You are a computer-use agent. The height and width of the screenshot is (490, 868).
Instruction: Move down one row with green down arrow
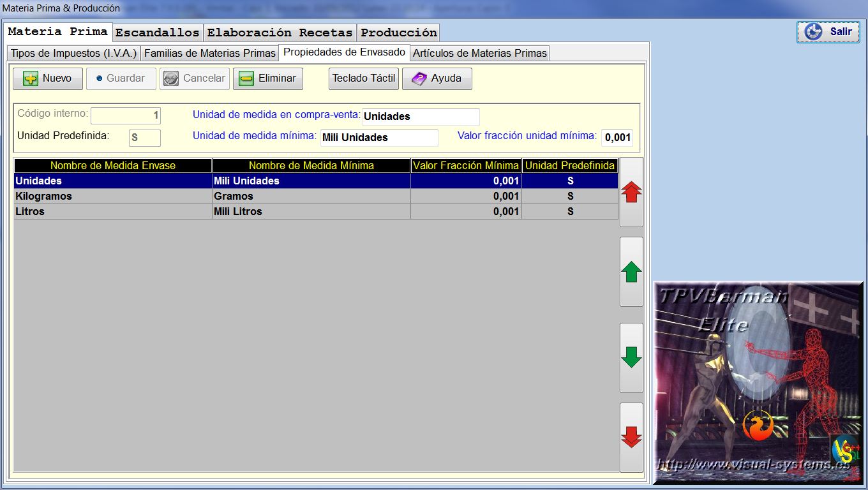click(x=631, y=357)
